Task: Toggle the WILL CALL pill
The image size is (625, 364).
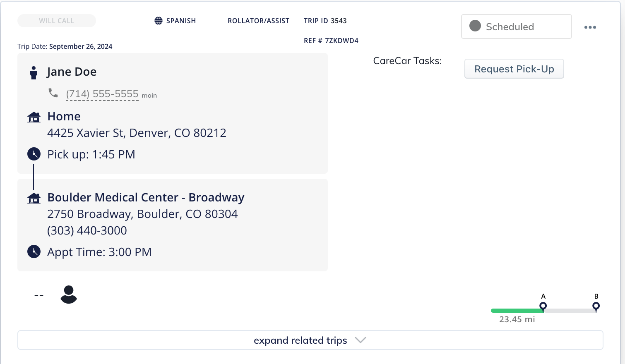Action: [x=57, y=21]
